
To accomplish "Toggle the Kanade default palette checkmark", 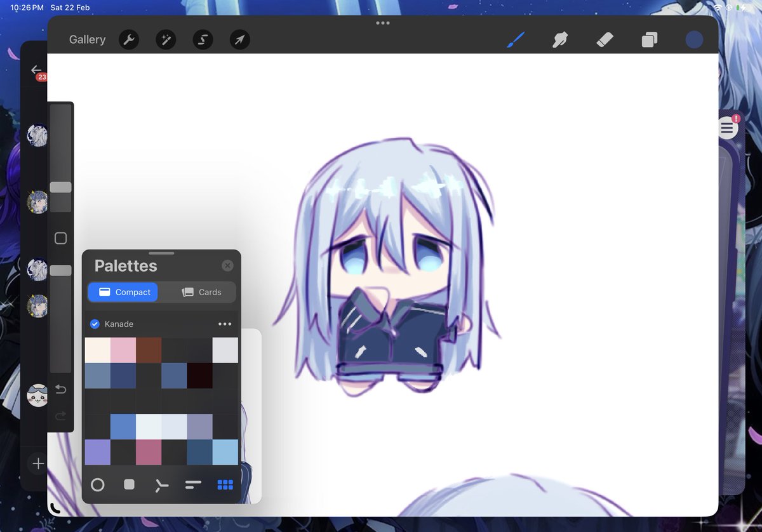I will pos(95,324).
